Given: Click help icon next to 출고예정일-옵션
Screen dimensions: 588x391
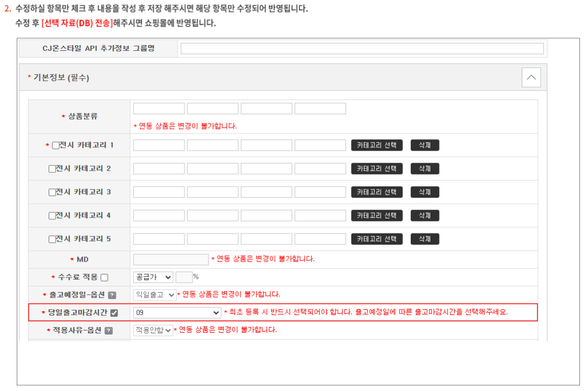Looking at the screenshot, I should [x=112, y=295].
